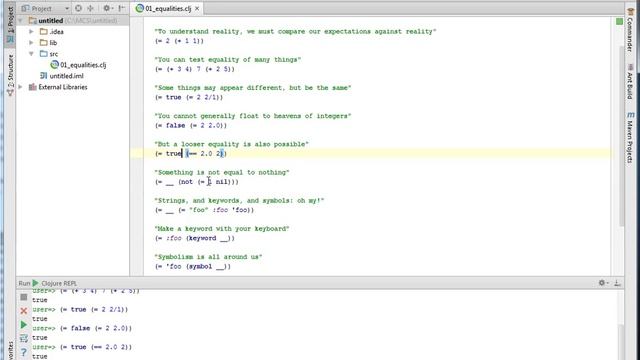Stop the Clojure REPL with the stop icon
Image resolution: width=640 pixels, height=360 pixels.
point(24,297)
